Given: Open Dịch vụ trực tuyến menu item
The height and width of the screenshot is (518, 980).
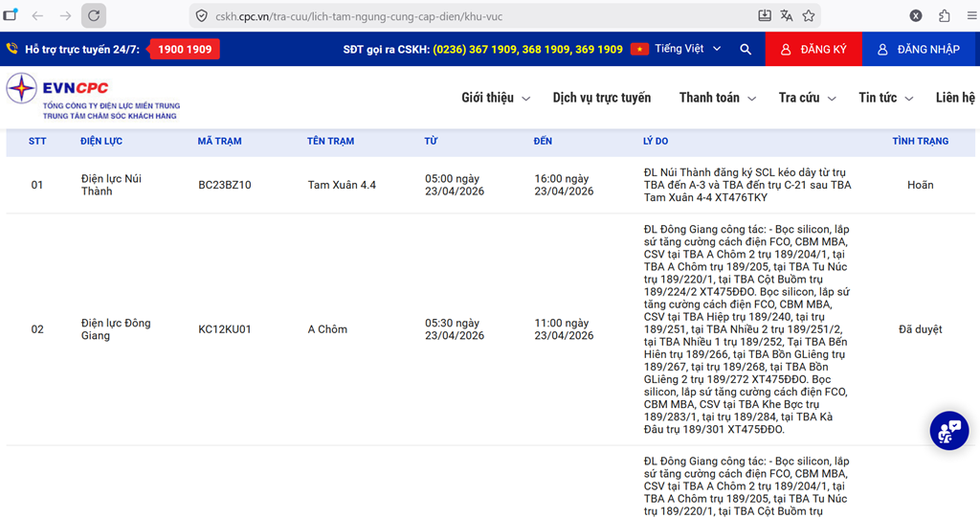Looking at the screenshot, I should (x=601, y=98).
